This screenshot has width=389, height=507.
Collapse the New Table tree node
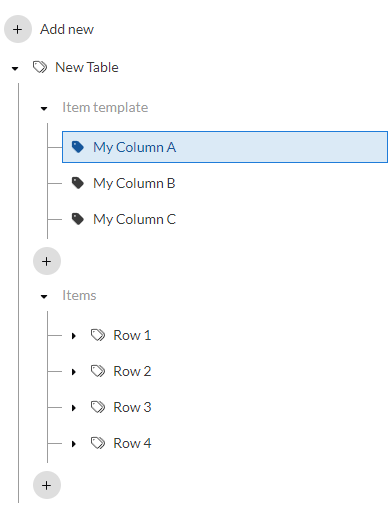pos(15,69)
